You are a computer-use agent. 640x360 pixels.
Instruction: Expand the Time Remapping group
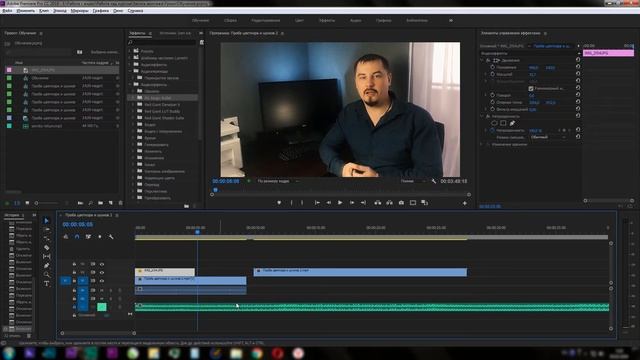[x=482, y=144]
